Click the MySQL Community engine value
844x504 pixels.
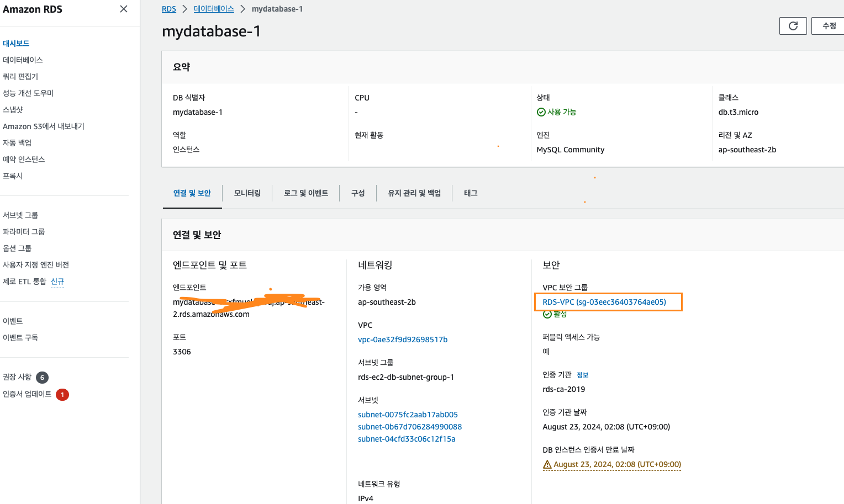click(x=571, y=150)
